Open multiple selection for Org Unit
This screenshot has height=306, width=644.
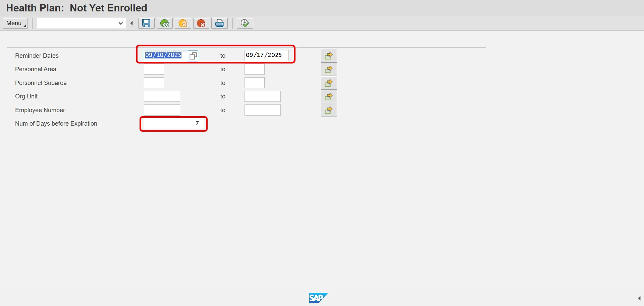tap(329, 97)
